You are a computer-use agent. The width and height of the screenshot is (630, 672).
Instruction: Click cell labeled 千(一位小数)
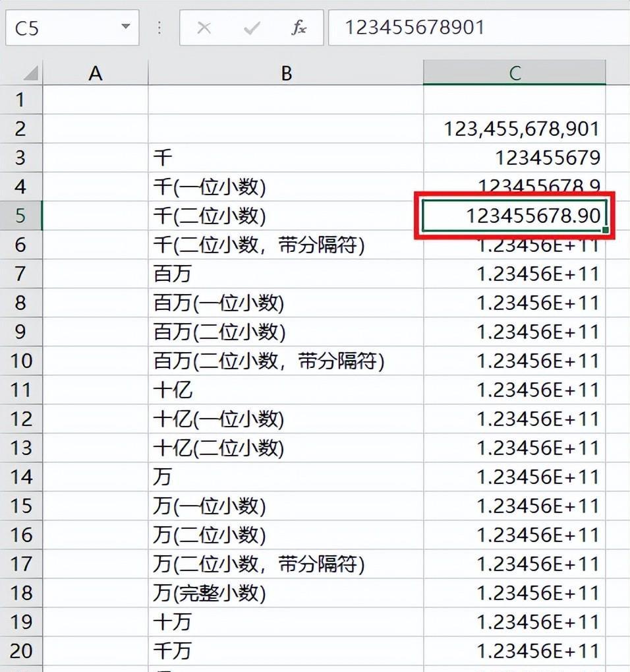point(285,187)
